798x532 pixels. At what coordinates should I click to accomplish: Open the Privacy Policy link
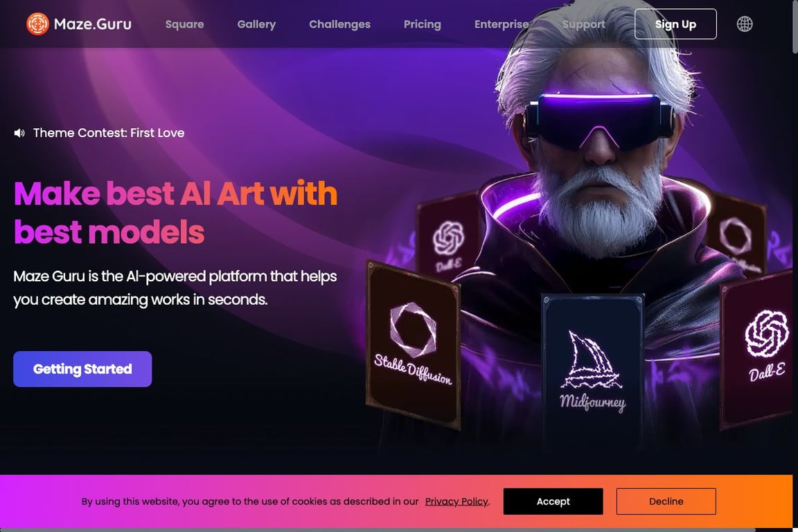tap(456, 502)
